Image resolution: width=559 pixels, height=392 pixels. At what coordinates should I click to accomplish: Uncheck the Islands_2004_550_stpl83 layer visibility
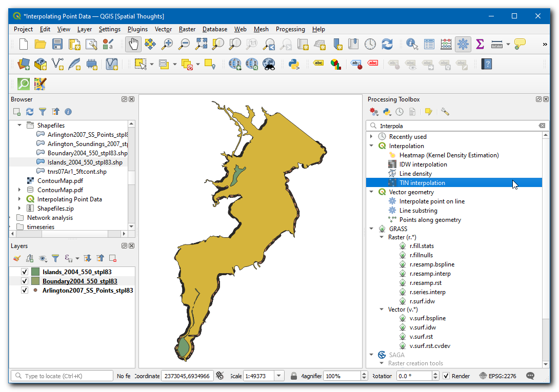pyautogui.click(x=24, y=272)
